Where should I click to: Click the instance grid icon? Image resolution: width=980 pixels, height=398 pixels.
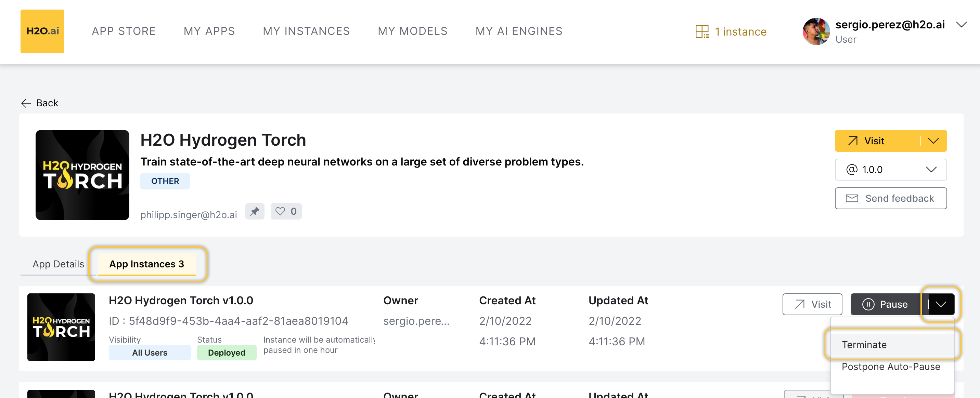click(702, 31)
